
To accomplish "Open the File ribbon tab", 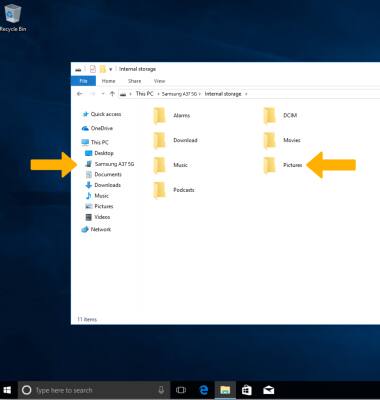I will [83, 81].
